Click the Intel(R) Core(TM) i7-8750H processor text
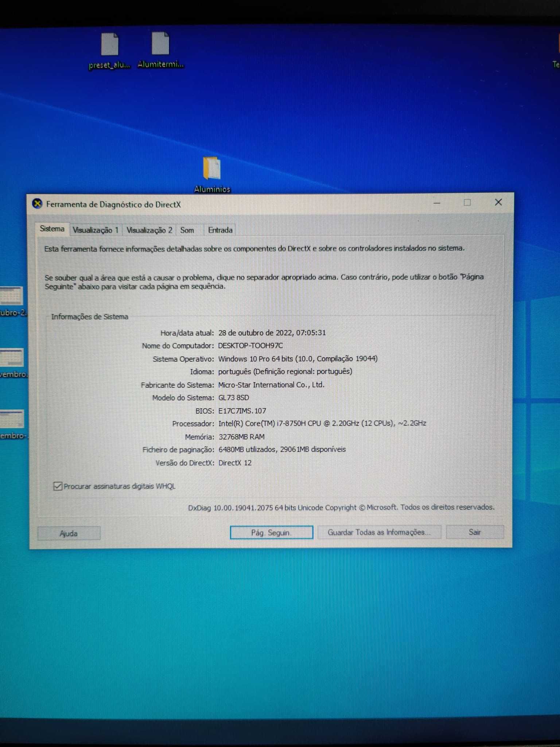The width and height of the screenshot is (560, 747). pyautogui.click(x=322, y=423)
